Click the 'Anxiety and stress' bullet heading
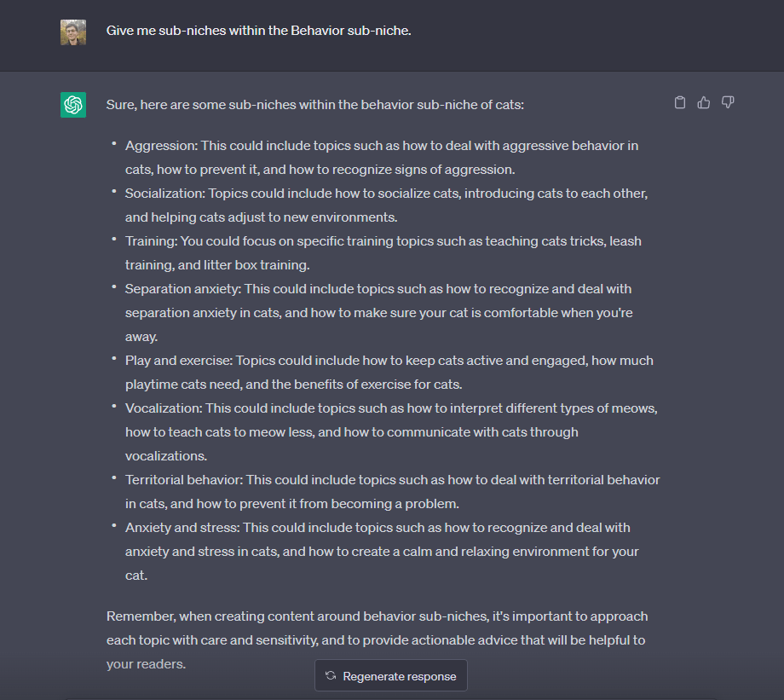Viewport: 784px width, 700px height. tap(177, 528)
